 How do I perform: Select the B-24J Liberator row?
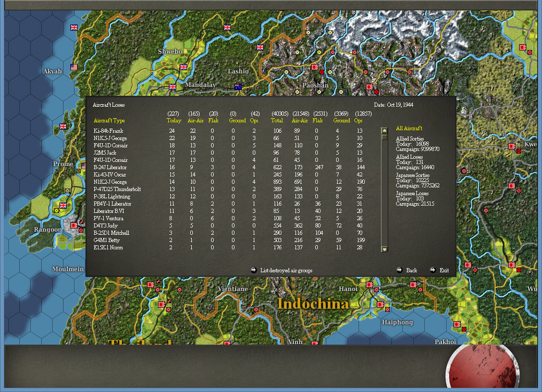[x=228, y=167]
